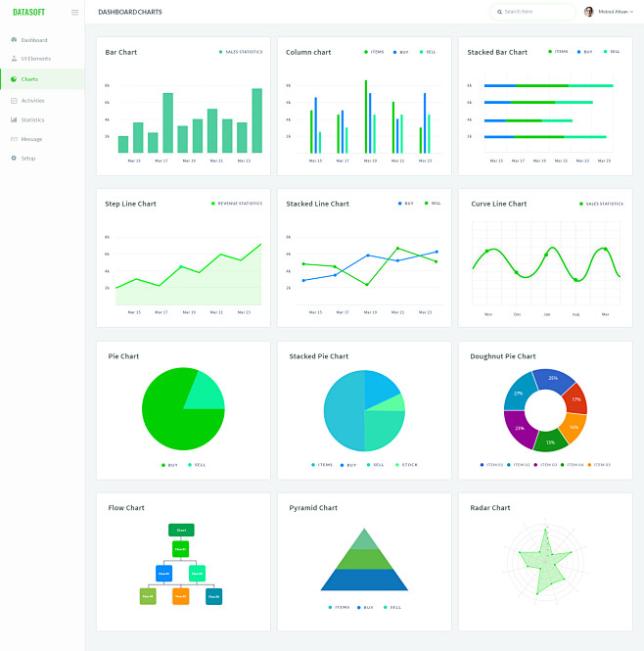Click the hamburger menu icon beside DATASOFT
Viewport: 644px width, 651px height.
coord(74,12)
